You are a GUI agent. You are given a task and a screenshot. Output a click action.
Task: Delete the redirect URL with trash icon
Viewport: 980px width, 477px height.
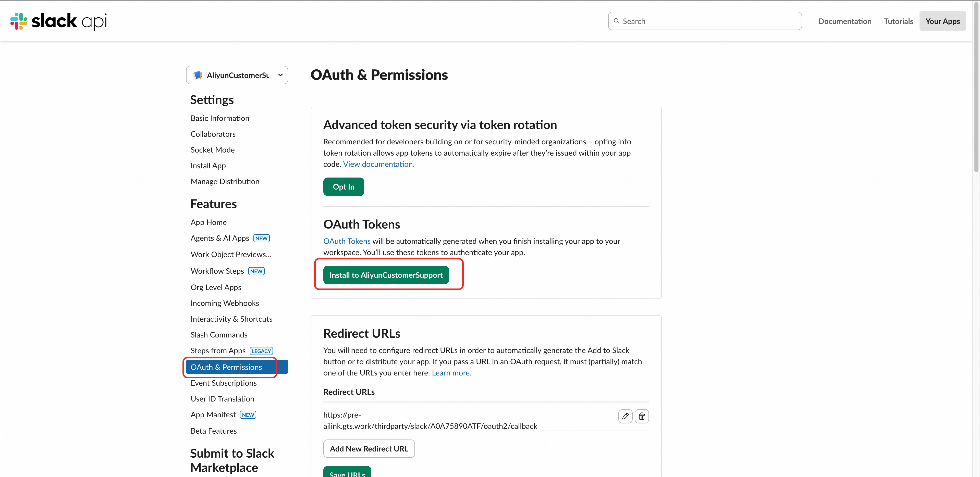click(641, 416)
